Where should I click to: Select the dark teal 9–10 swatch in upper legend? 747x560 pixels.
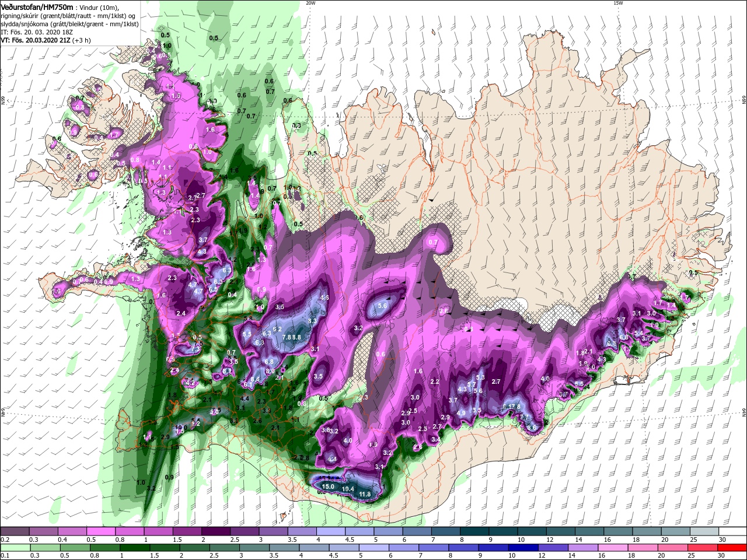502,531
